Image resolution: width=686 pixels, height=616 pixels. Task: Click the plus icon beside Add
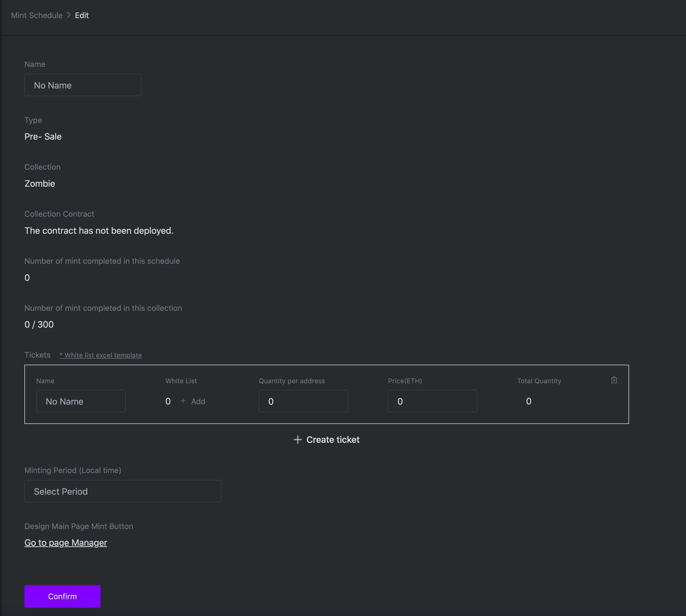(183, 401)
